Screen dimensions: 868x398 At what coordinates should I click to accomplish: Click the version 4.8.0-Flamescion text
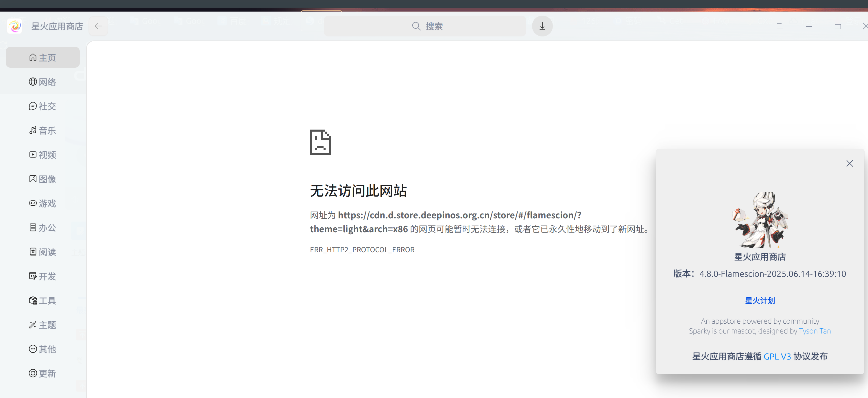click(772, 274)
